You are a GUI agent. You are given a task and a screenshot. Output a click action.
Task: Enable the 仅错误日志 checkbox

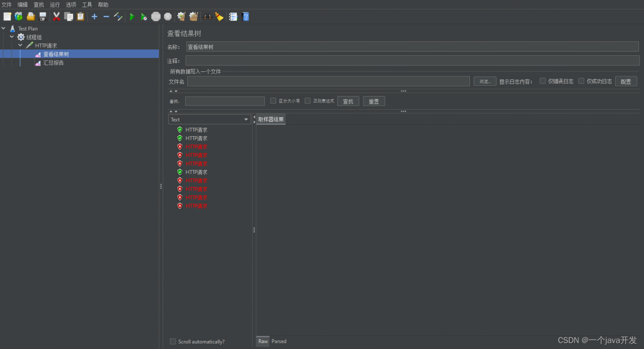point(543,81)
